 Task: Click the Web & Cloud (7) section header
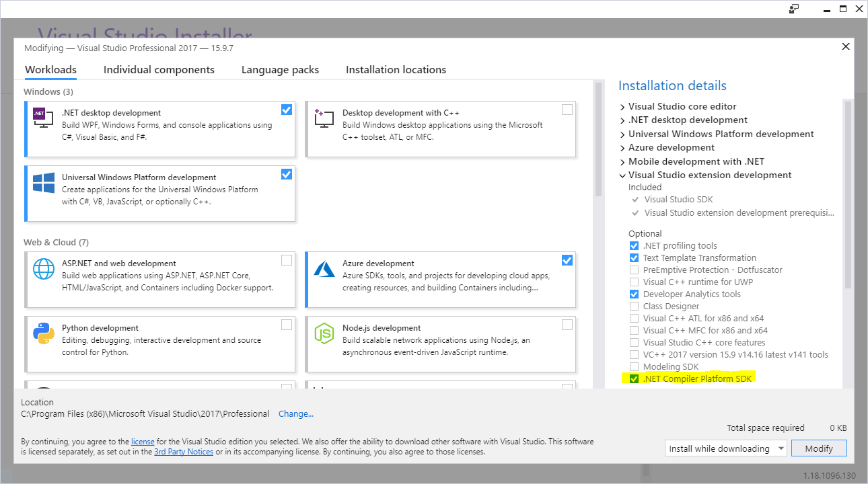click(56, 242)
